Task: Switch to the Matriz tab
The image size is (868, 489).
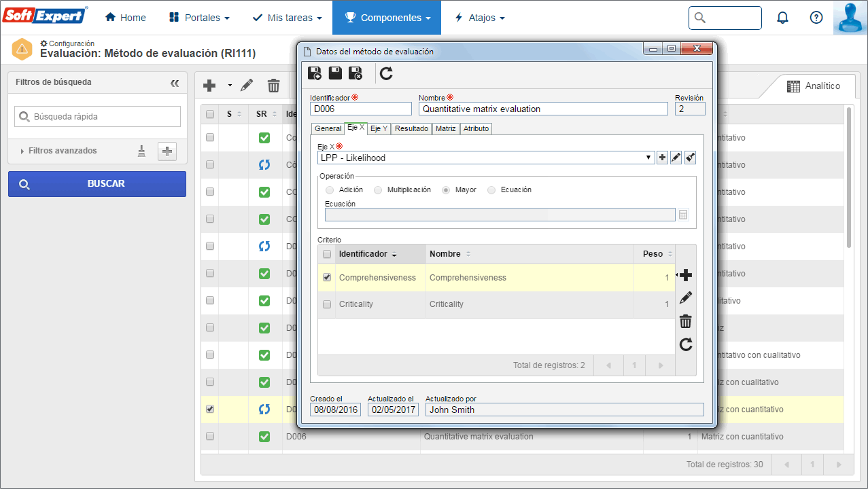Action: [x=446, y=128]
